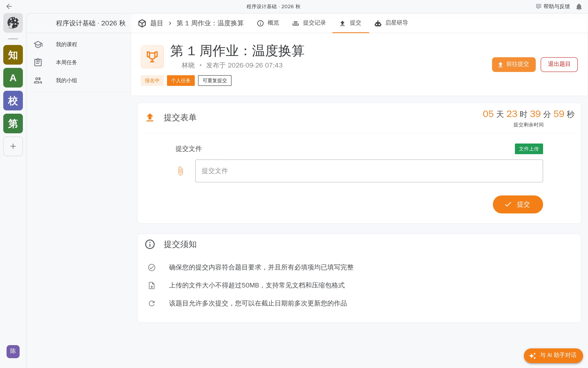Click the graduation cap 我的课程 icon
This screenshot has height=368, width=588.
38,44
